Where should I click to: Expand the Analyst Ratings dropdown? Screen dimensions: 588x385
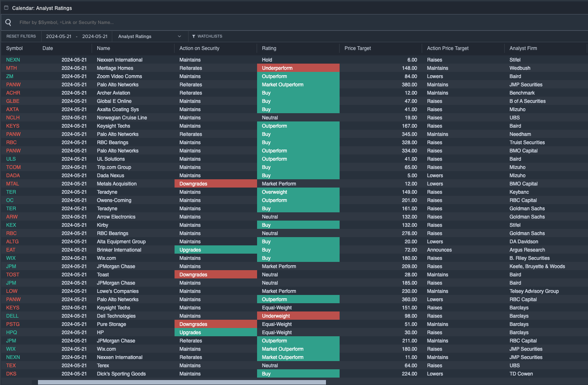click(x=150, y=36)
